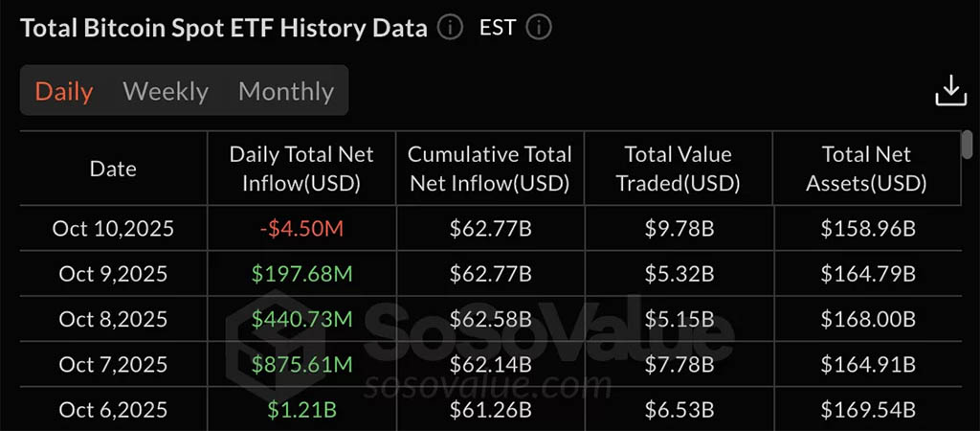Click the Cumulative Total Net Inflow header
Screen dimensions: 980x431
490,169
